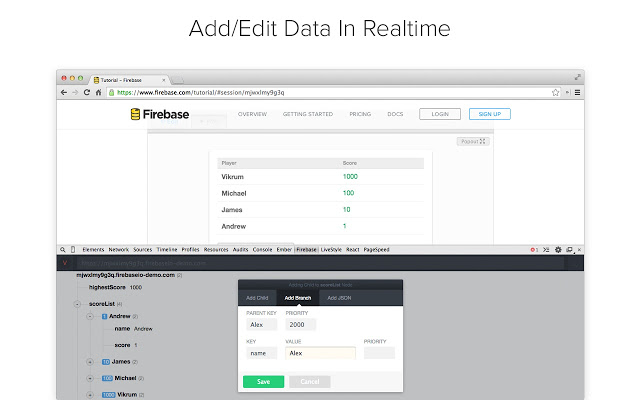Open the Console DevTools tab

click(x=262, y=249)
